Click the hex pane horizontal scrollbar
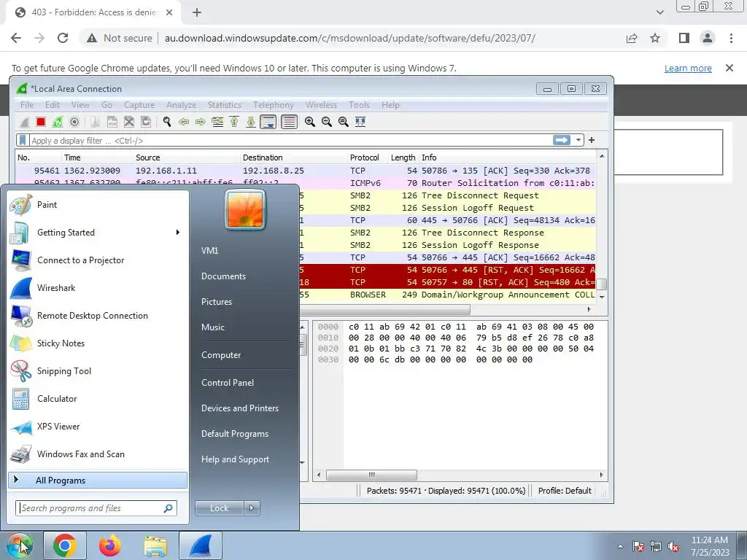Image resolution: width=747 pixels, height=560 pixels. click(371, 475)
